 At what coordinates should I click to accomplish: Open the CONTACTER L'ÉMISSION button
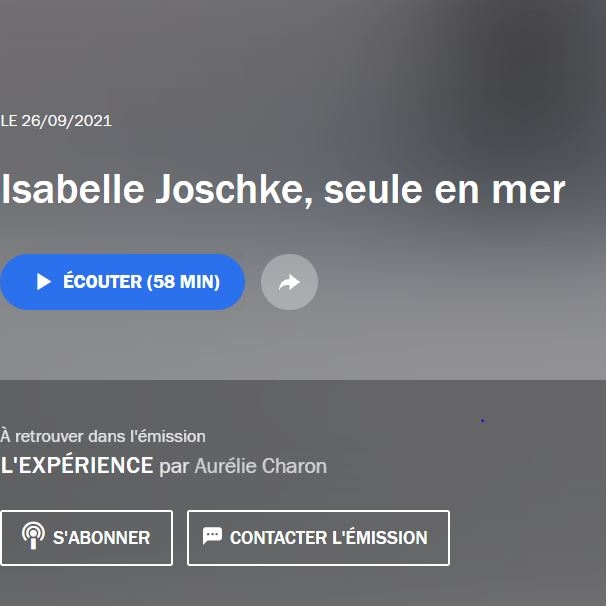click(x=318, y=538)
